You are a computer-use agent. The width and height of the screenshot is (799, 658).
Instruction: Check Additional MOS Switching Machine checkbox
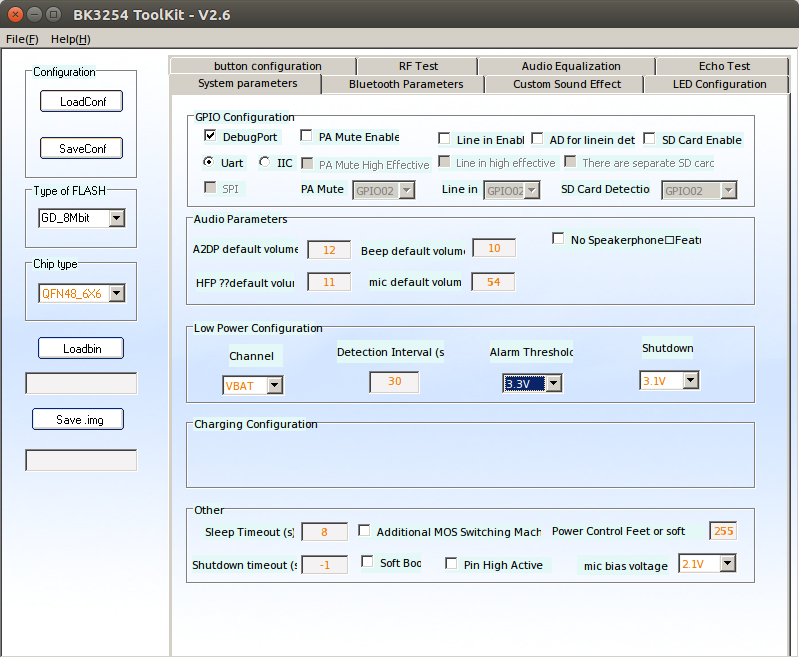(364, 531)
